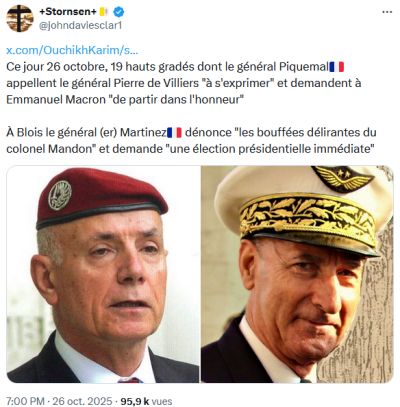Click the name "Emmanuel Macron" in tweet
This screenshot has width=400, height=407.
(56, 99)
